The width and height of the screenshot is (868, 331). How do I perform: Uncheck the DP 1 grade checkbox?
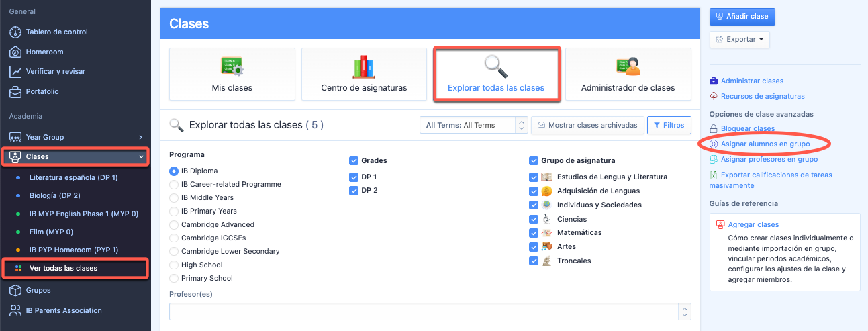[x=354, y=177]
